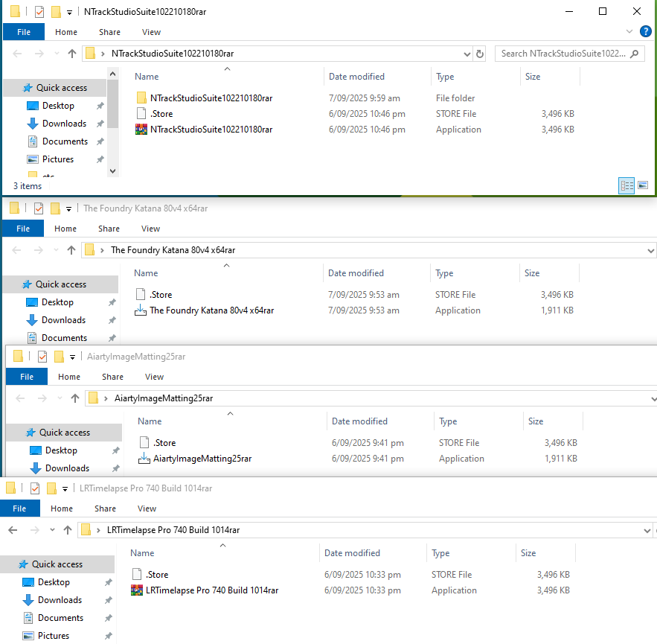The height and width of the screenshot is (644, 657).
Task: Select Quick access in Katana window
Action: 61,284
